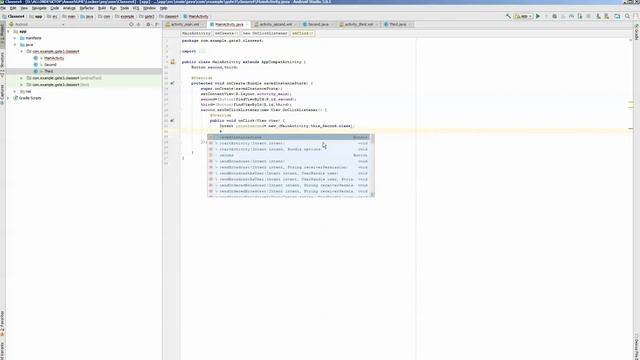Open the File menu
Image resolution: width=640 pixels, height=360 pixels.
point(3,8)
